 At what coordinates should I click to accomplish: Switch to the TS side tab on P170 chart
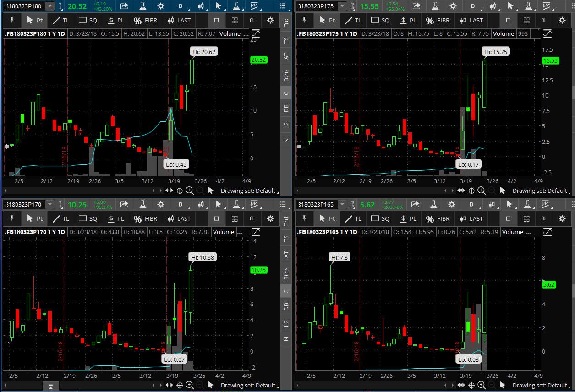point(286,238)
